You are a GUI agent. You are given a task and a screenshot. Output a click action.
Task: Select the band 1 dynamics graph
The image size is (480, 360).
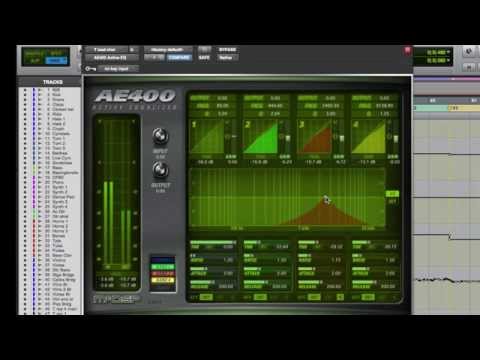click(207, 137)
